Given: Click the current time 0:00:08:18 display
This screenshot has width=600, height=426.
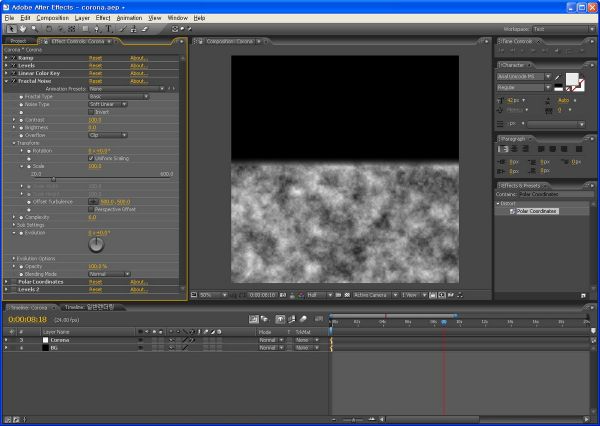Looking at the screenshot, I should pyautogui.click(x=27, y=319).
